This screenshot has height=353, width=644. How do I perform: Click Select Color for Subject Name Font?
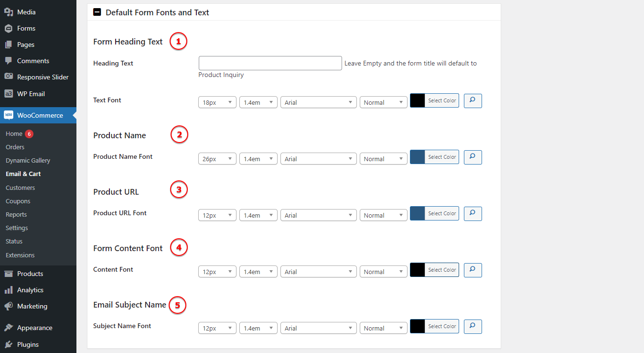(442, 326)
